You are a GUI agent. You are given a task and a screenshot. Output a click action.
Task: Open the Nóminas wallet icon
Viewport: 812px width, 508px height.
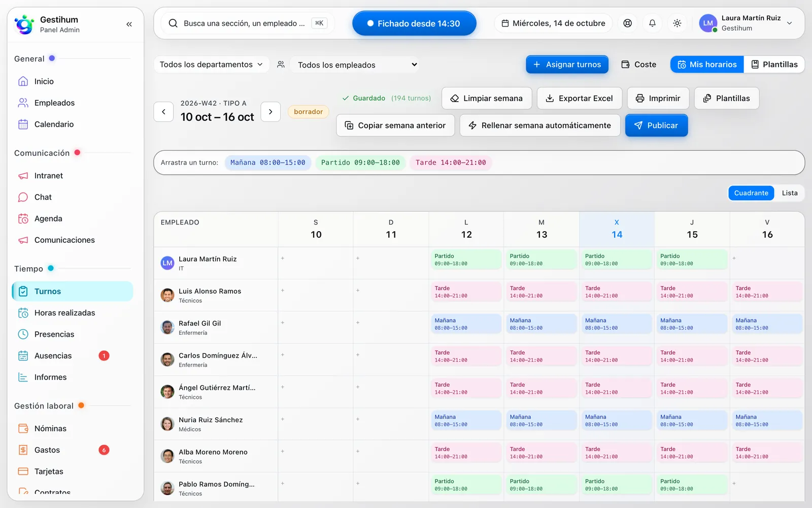pyautogui.click(x=23, y=429)
